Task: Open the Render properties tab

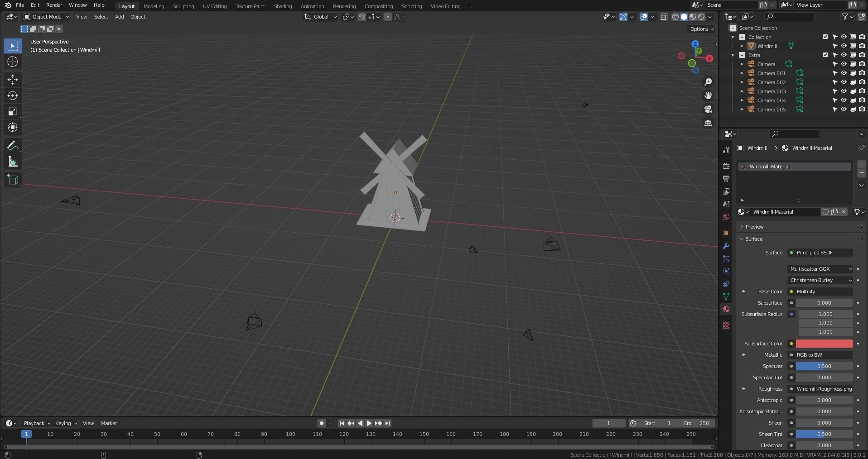Action: point(726,166)
